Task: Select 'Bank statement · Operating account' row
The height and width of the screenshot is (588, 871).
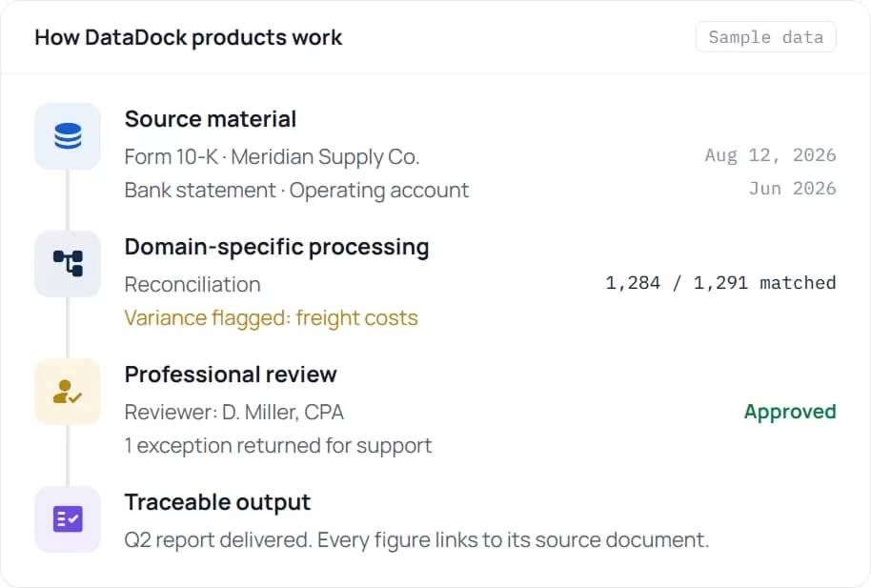Action: pyautogui.click(x=480, y=190)
